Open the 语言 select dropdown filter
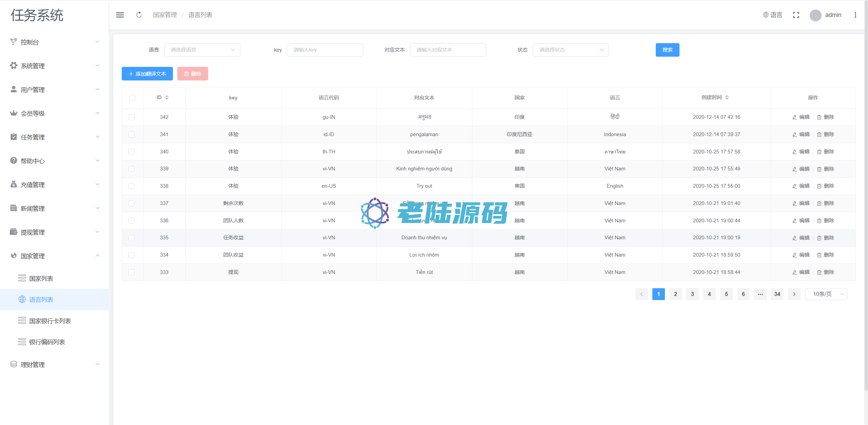Image resolution: width=868 pixels, height=425 pixels. tap(202, 50)
